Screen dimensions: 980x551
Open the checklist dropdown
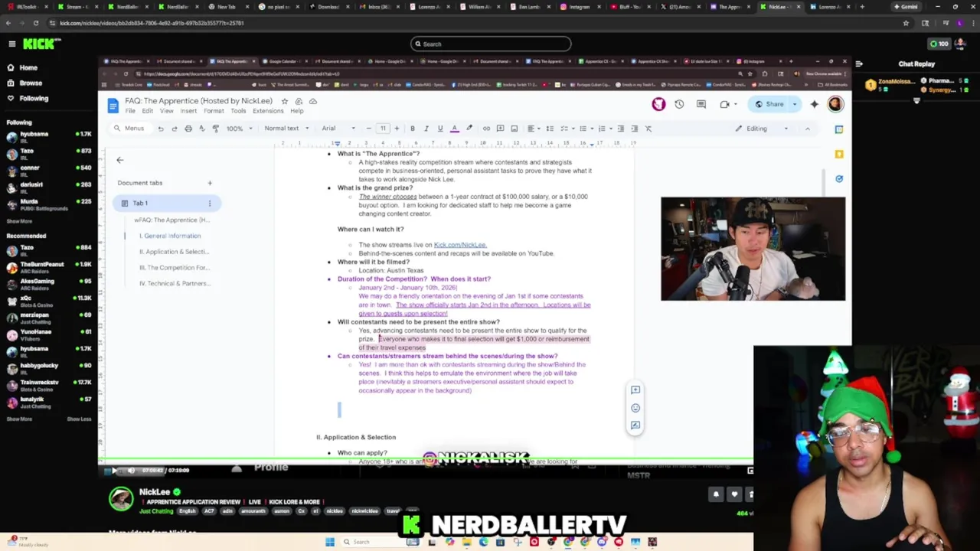coord(567,129)
